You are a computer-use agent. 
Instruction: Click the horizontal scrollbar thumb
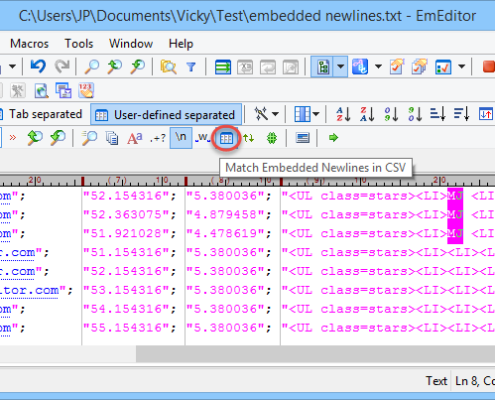(315, 354)
